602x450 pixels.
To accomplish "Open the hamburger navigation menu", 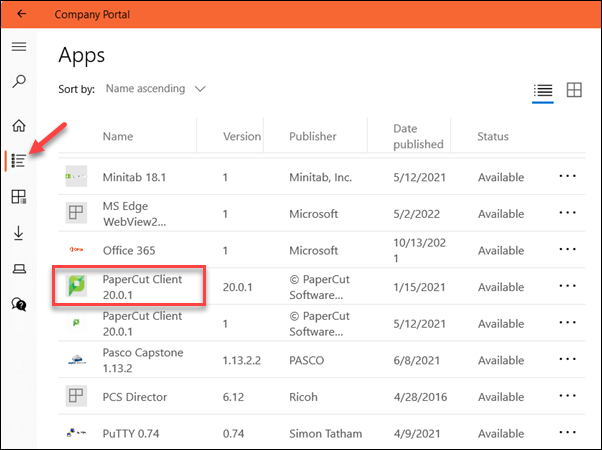I will click(x=19, y=47).
